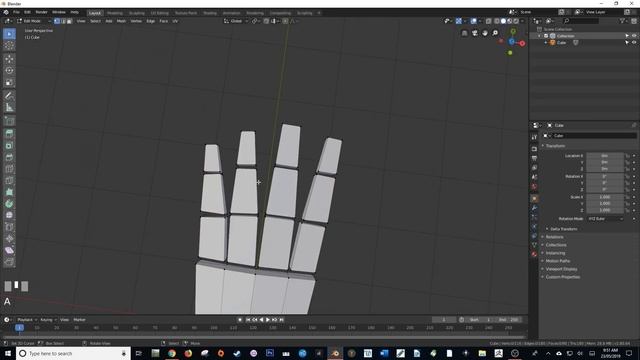Activate the Cursor tool
Image resolution: width=640 pixels, height=360 pixels.
(9, 46)
